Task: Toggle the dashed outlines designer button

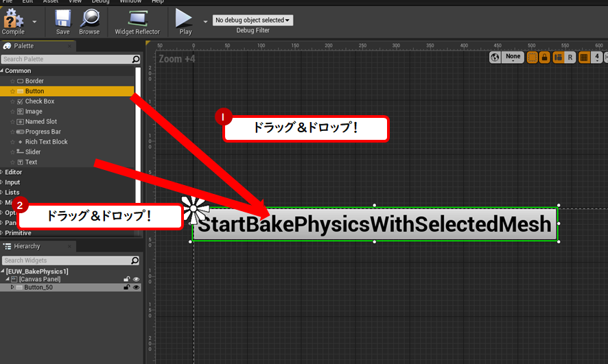Action: tap(532, 58)
